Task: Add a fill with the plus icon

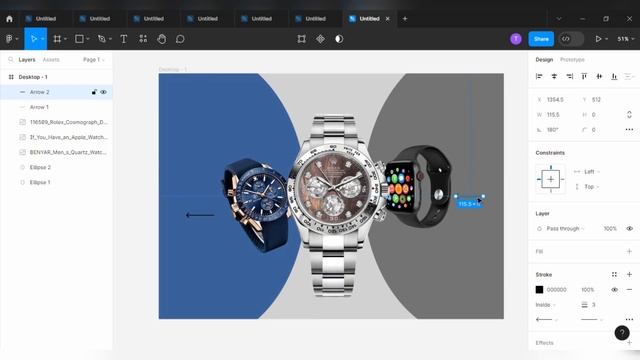Action: click(x=629, y=251)
